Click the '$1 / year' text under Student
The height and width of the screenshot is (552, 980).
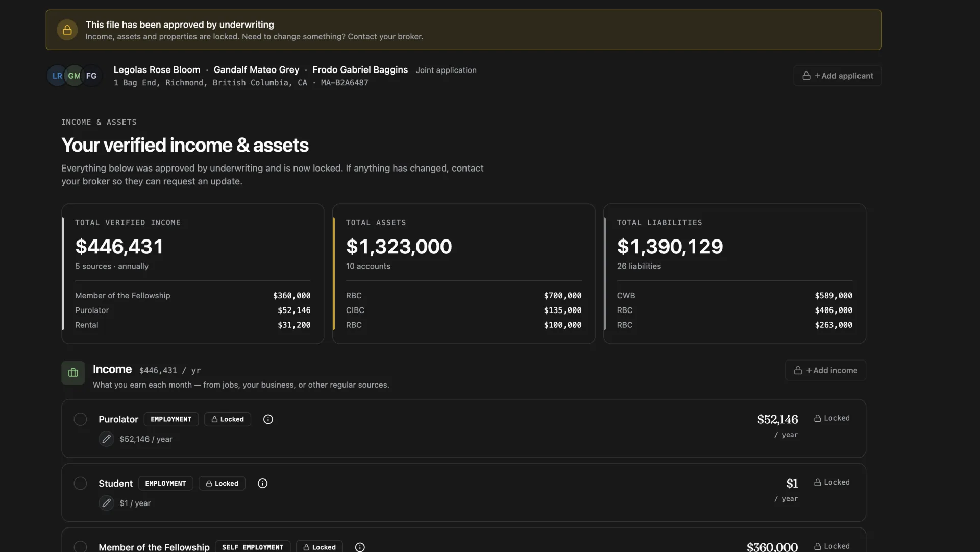coord(135,503)
